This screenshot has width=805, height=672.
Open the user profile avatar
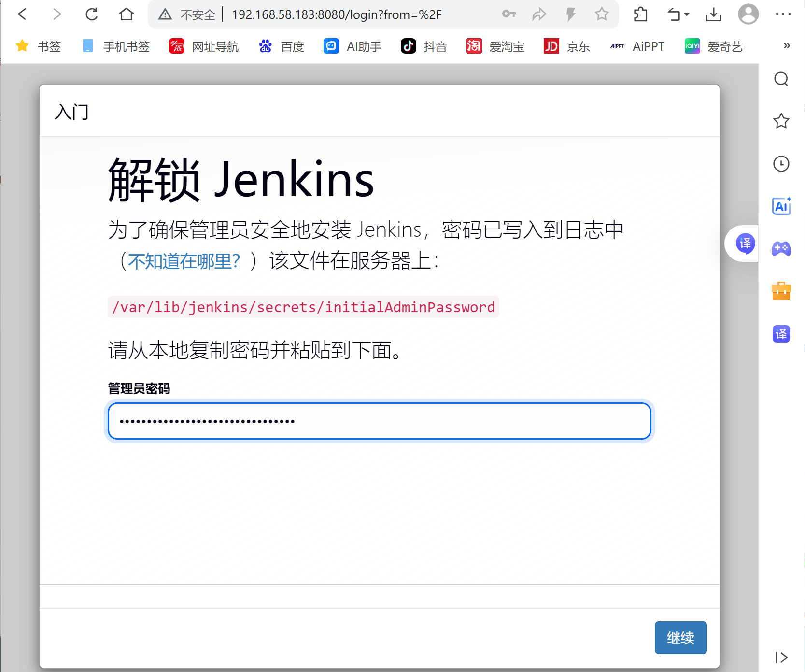coord(748,14)
